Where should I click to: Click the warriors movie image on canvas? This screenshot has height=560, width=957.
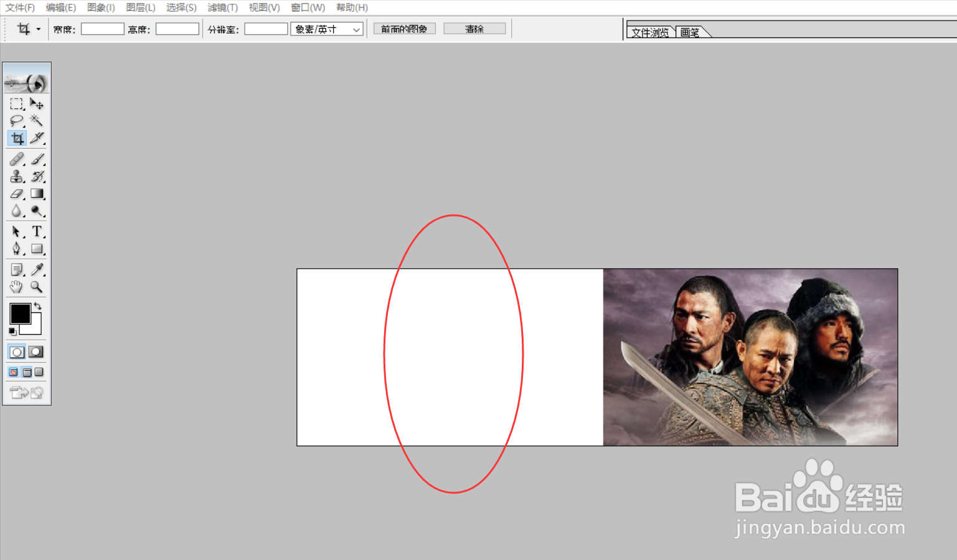[x=750, y=357]
